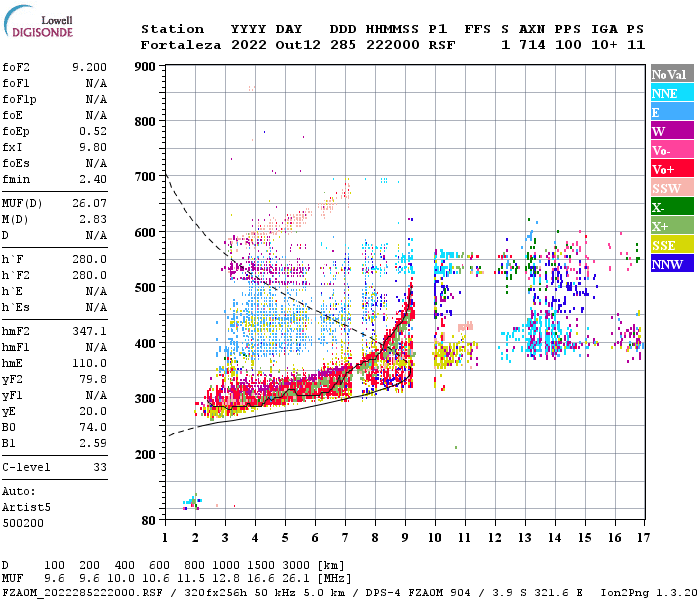700x600 pixels.
Task: Click the 80 km axis label
Action: point(148,521)
